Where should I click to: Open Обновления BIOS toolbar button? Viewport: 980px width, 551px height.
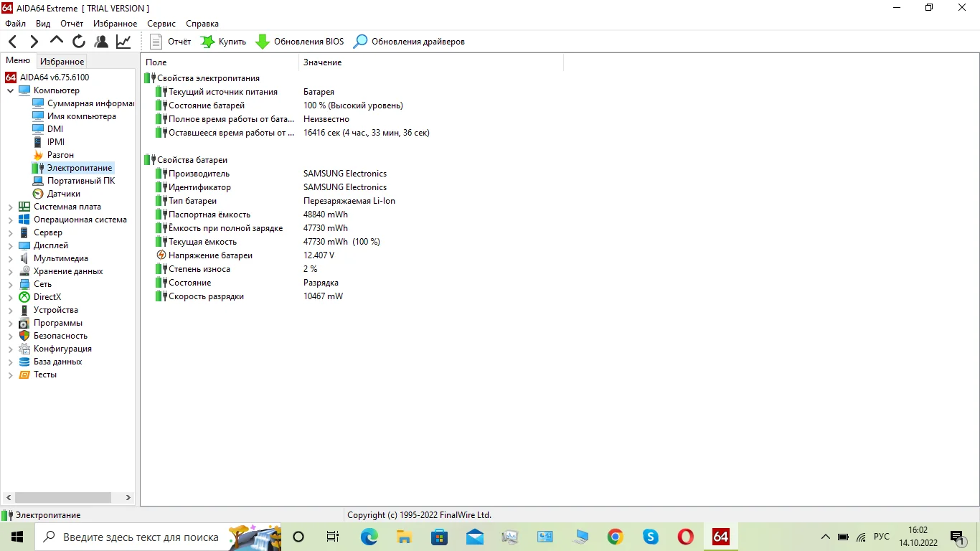pyautogui.click(x=300, y=42)
